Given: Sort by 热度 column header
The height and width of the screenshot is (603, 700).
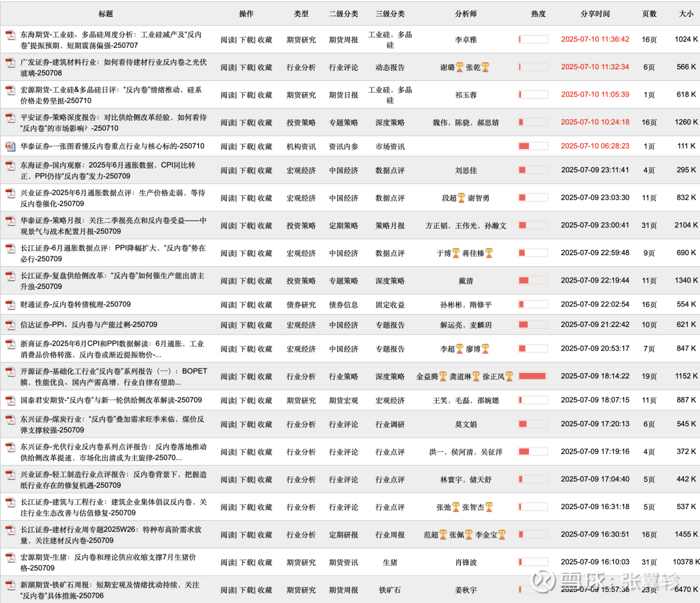Looking at the screenshot, I should click(539, 14).
